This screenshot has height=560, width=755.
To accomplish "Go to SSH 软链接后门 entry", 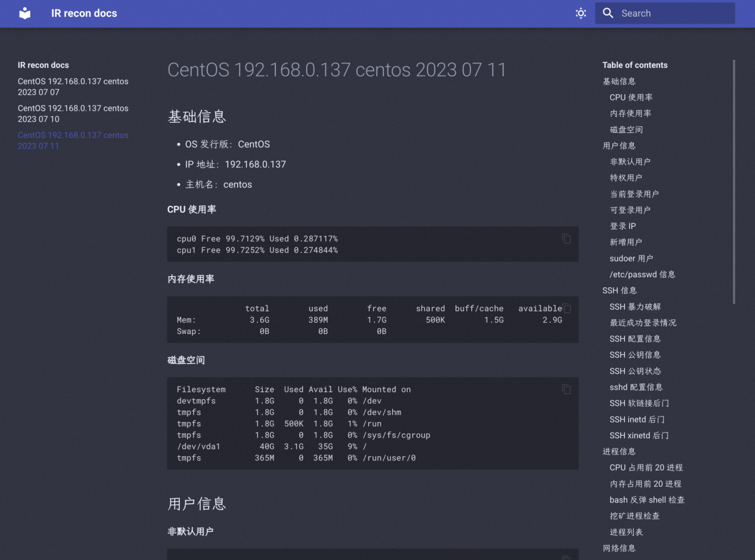I will point(639,403).
